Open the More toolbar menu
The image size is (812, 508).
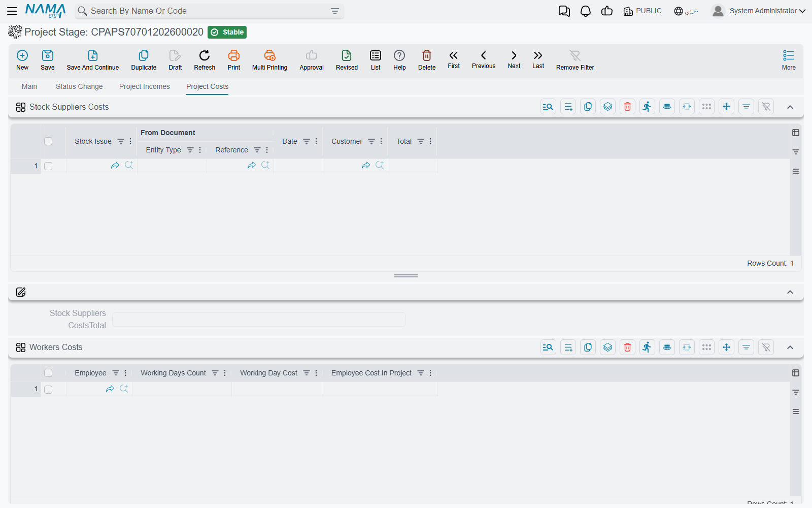(789, 60)
